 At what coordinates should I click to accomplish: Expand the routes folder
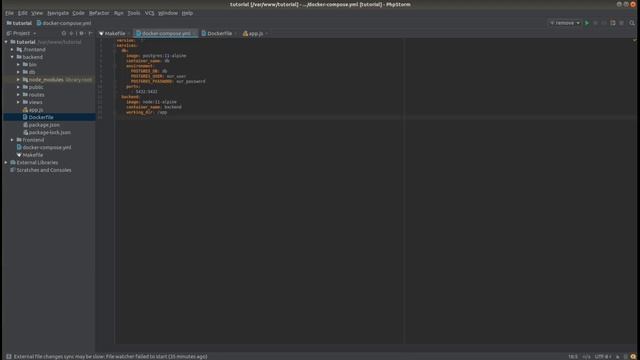18,95
